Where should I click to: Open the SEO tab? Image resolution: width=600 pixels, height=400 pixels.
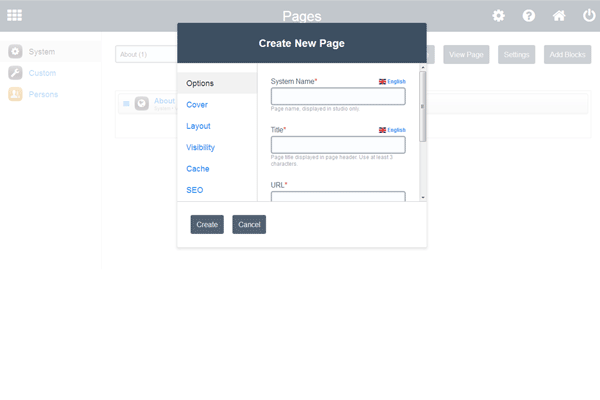tap(194, 189)
